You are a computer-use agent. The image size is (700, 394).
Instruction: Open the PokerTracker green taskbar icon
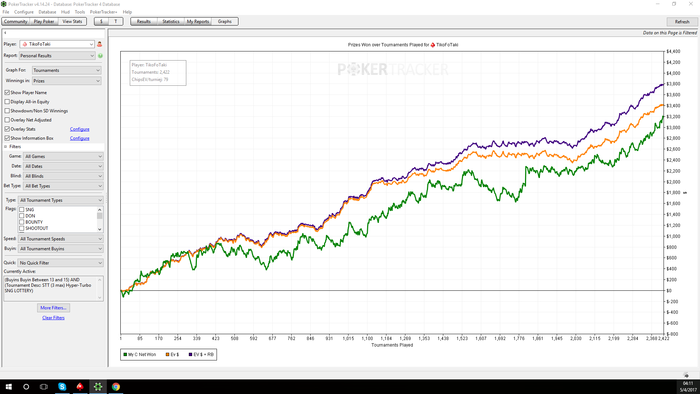[x=98, y=386]
